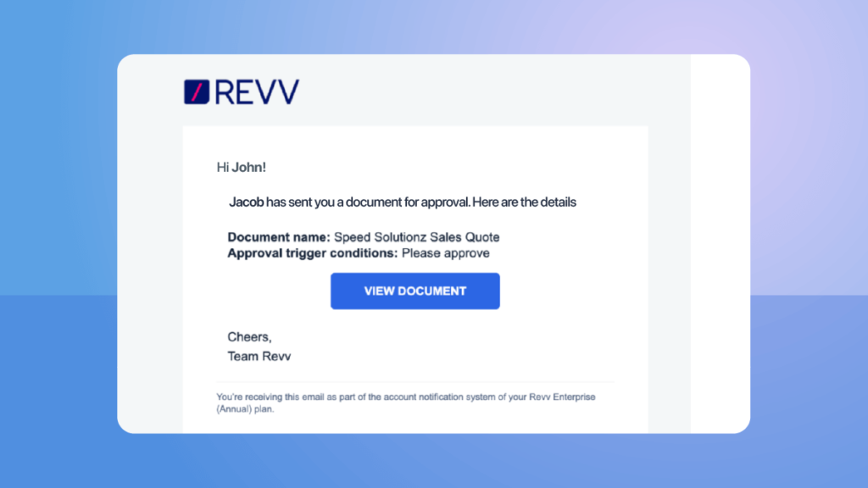Image resolution: width=868 pixels, height=488 pixels.
Task: Click the 'Cheers,' sign-off text
Action: pos(250,337)
